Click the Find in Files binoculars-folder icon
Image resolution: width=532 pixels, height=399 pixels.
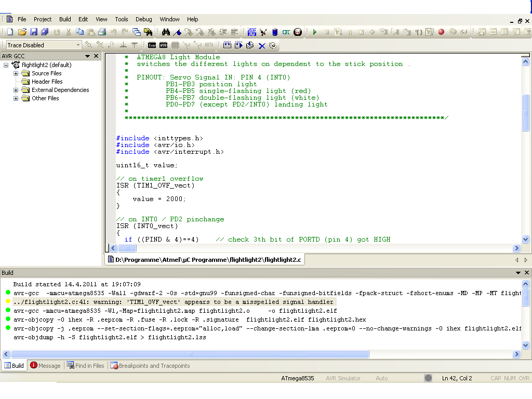coord(148,32)
